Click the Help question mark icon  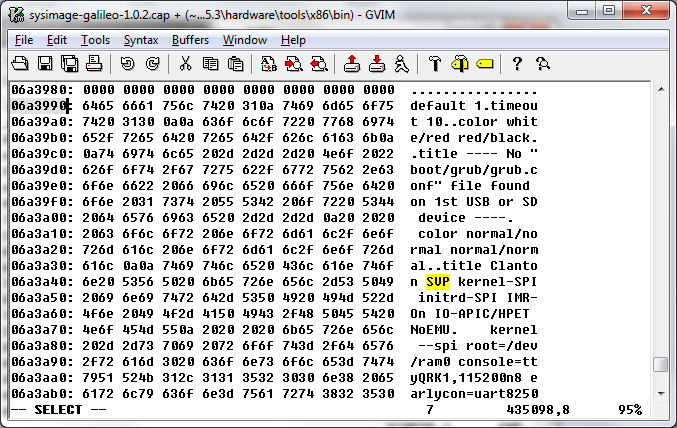(x=517, y=64)
